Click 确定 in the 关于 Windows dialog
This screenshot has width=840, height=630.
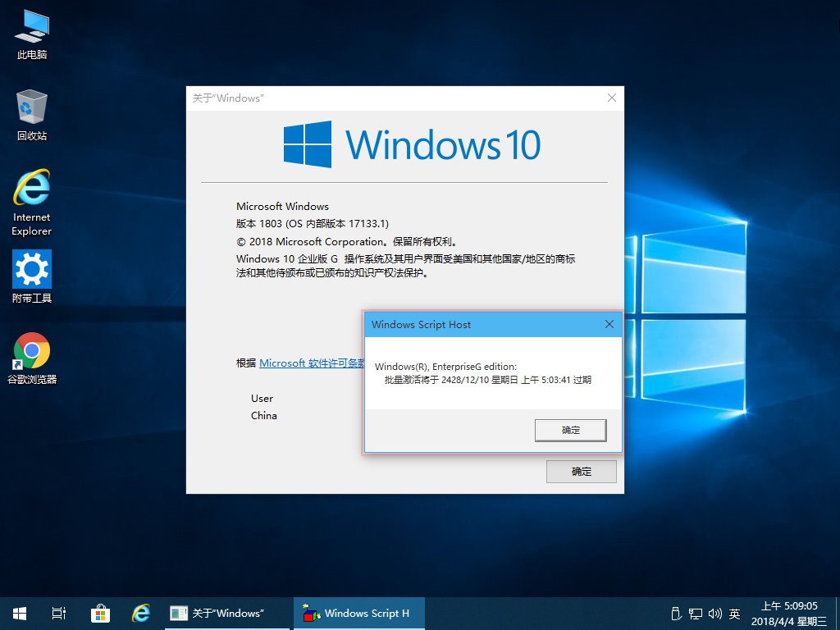(x=582, y=472)
